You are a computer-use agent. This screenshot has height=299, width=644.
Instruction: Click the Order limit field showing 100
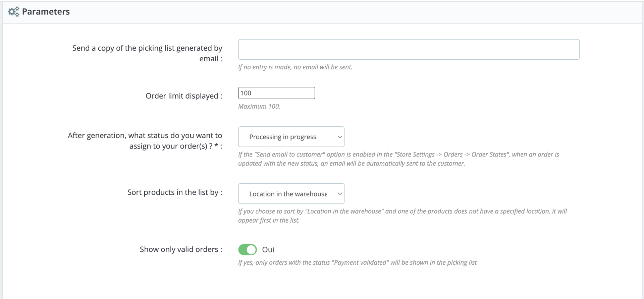pos(276,93)
